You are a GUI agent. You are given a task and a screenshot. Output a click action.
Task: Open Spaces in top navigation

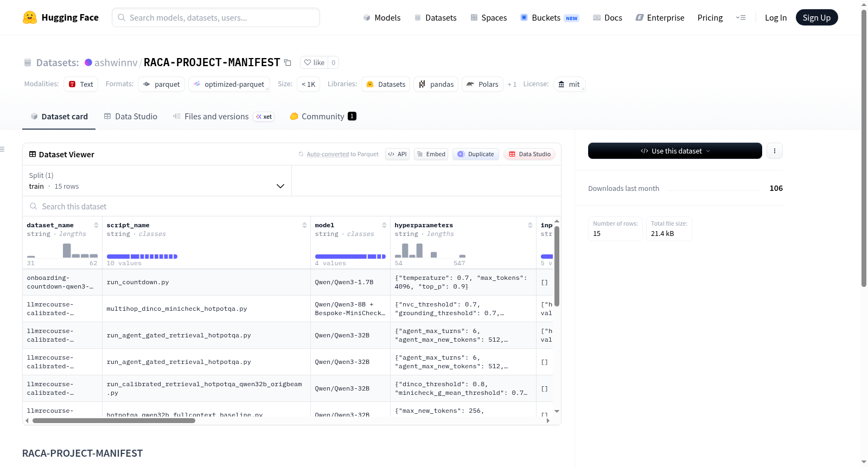pos(489,17)
